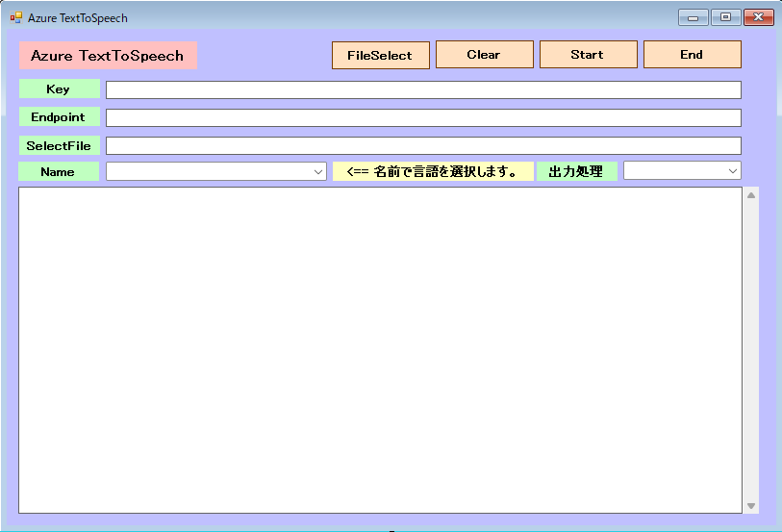The image size is (782, 532).
Task: Click the app icon in the title bar
Action: pos(15,17)
